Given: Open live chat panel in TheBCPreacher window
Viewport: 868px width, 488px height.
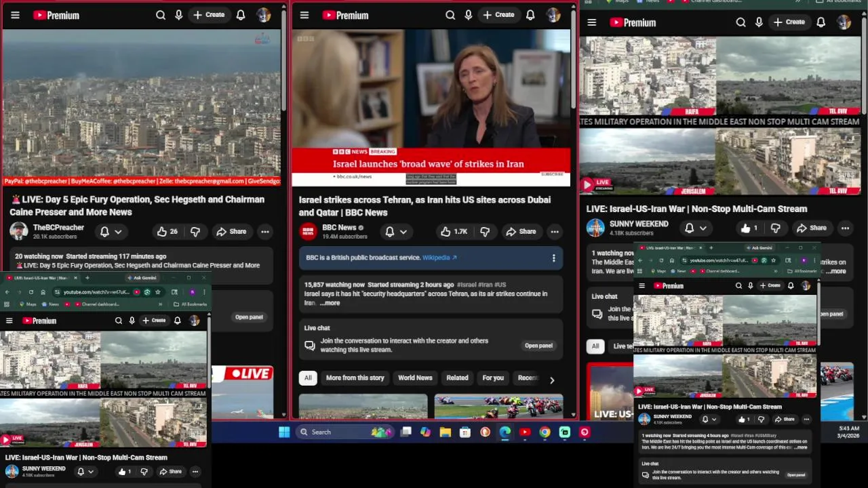Looking at the screenshot, I should (249, 317).
